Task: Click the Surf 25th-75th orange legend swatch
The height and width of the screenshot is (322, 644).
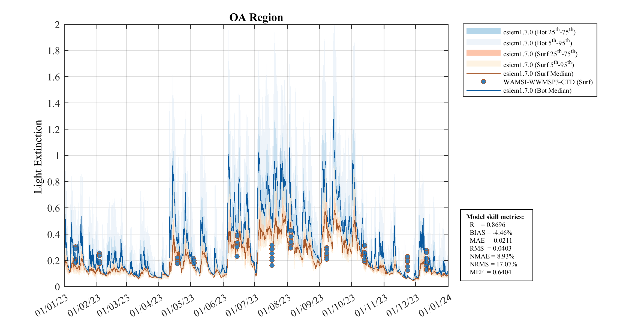Action: 483,53
